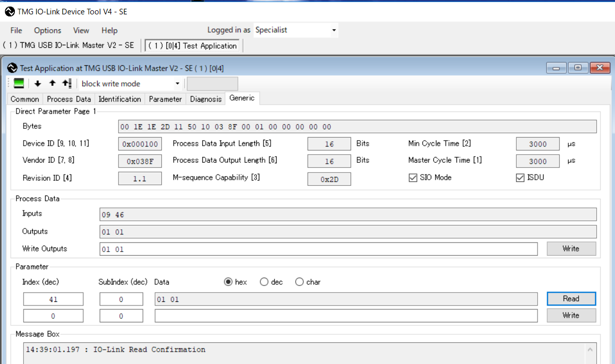Click the Vendor ID value 0x038F
615x364 pixels.
click(x=140, y=161)
